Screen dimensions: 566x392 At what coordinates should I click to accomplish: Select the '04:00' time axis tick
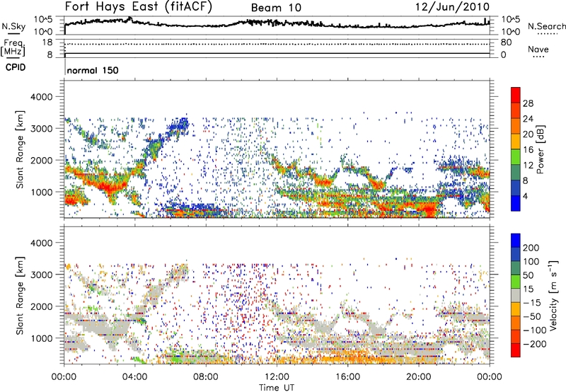pos(135,377)
